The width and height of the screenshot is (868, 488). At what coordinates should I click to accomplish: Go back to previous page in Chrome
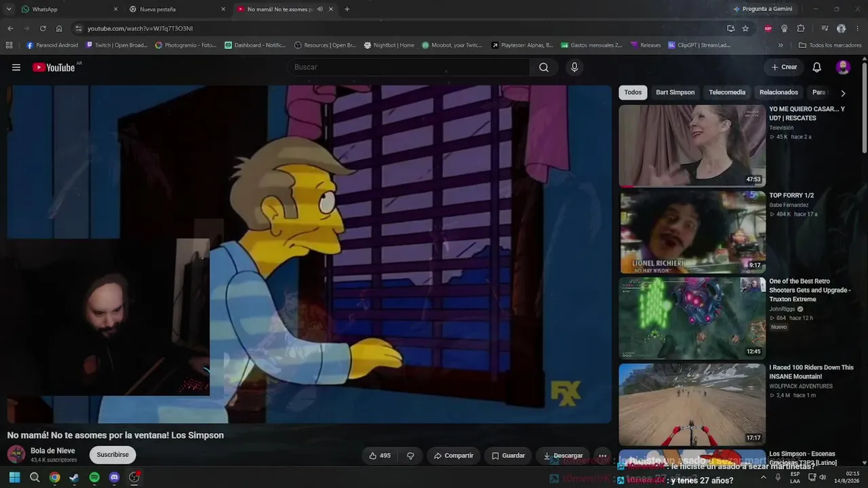10,28
